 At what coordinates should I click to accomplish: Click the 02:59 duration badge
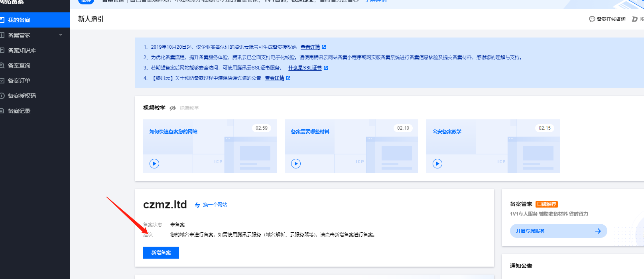tap(262, 128)
